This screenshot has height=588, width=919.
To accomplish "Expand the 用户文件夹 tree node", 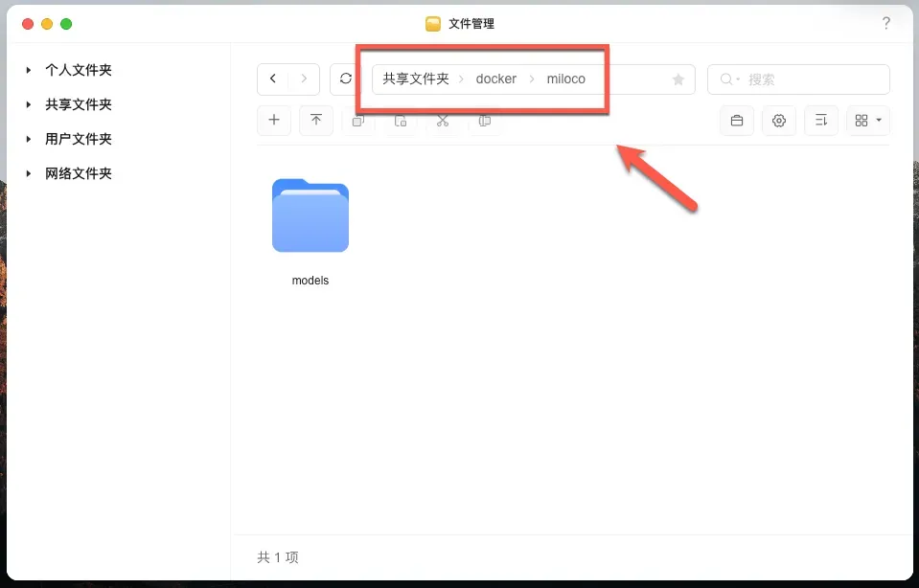I will tap(30, 139).
